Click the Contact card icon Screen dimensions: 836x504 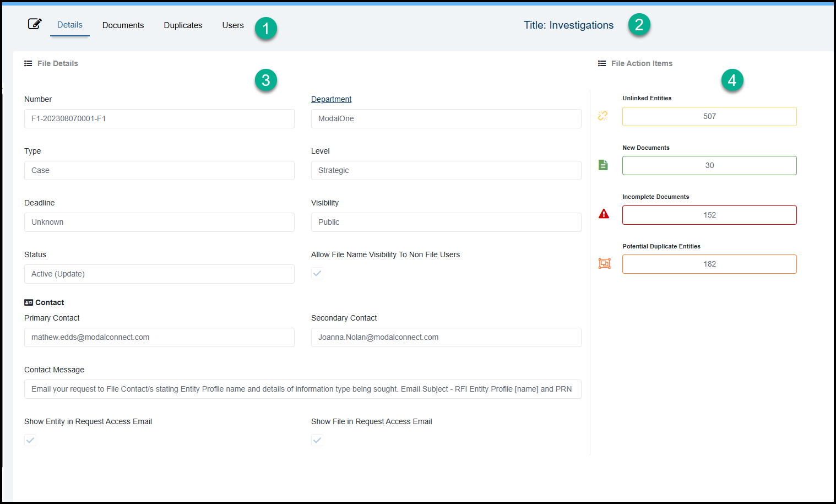(x=29, y=302)
